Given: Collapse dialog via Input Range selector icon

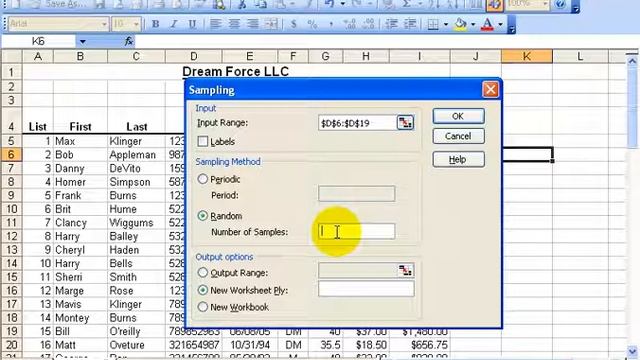Looking at the screenshot, I should tap(405, 122).
